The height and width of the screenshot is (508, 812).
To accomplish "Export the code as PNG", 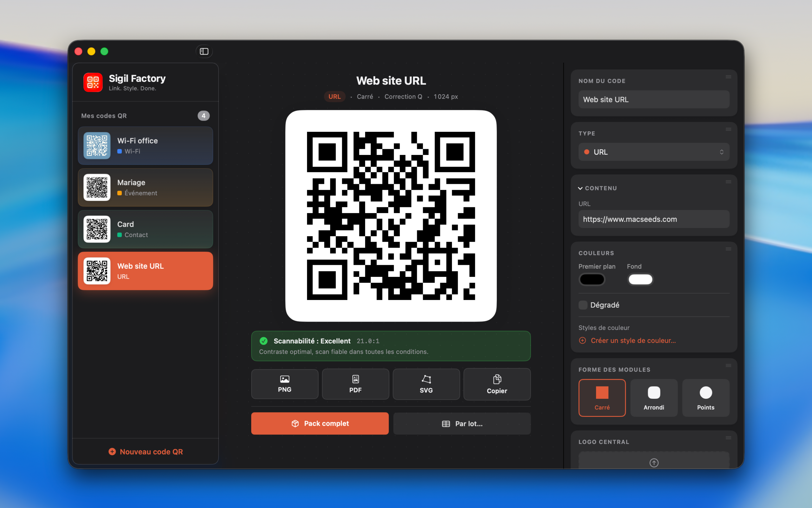I will point(285,384).
